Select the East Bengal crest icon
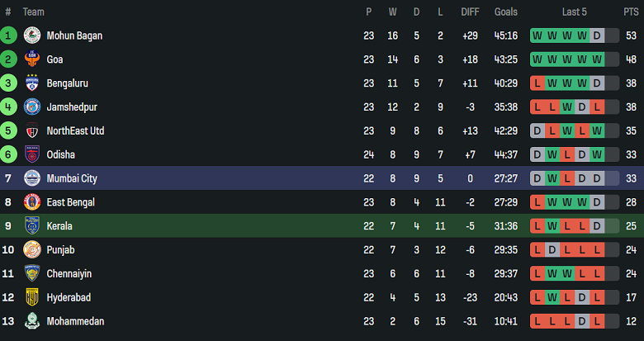The height and width of the screenshot is (341, 644). pos(32,202)
